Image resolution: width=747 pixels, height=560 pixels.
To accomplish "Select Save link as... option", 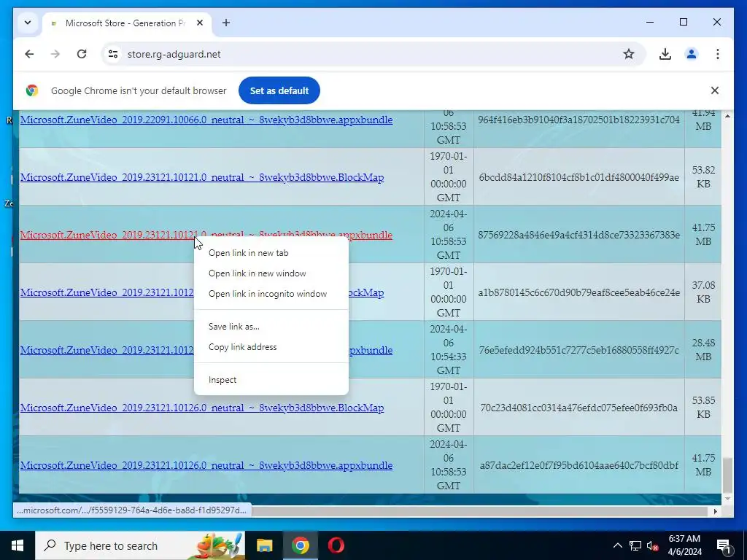I will click(x=271, y=327).
